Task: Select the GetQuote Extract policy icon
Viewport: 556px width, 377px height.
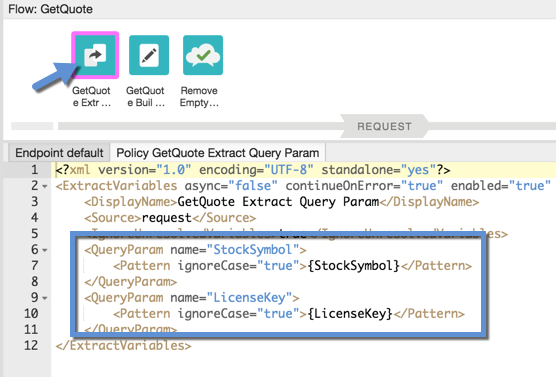Action: [95, 55]
